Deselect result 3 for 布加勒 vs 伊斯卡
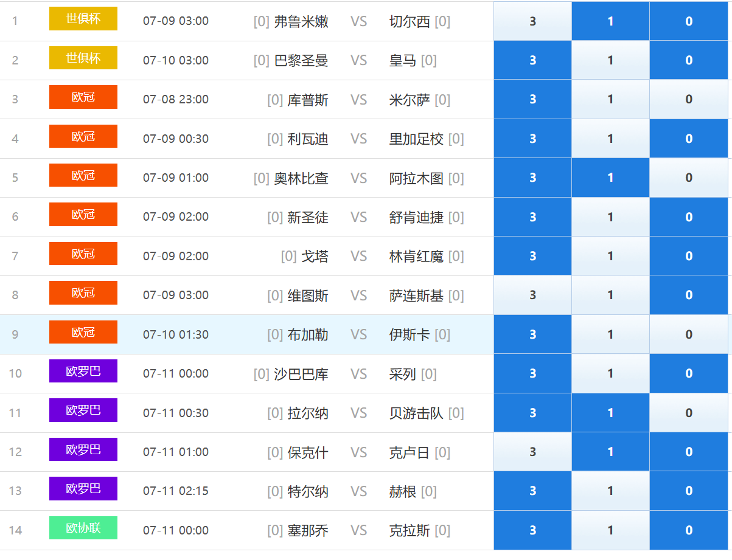This screenshot has height=560, width=732. [x=532, y=334]
